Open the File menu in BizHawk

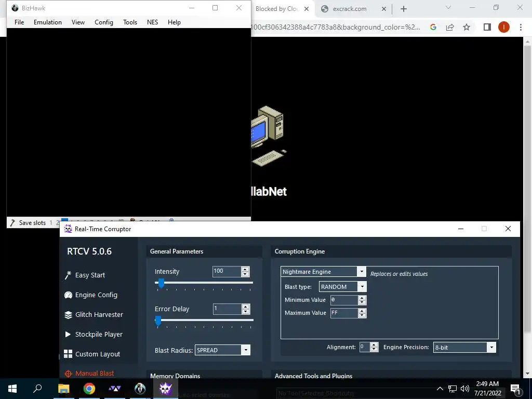pos(19,22)
